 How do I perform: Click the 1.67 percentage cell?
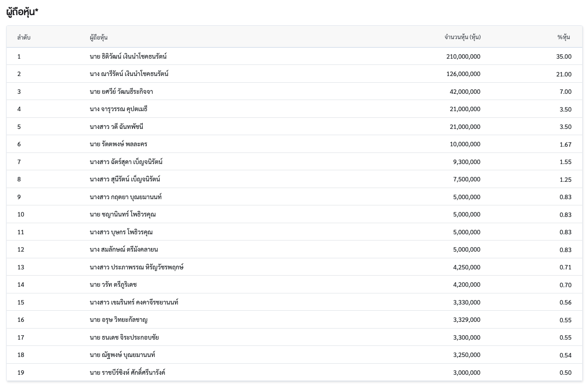(x=565, y=144)
